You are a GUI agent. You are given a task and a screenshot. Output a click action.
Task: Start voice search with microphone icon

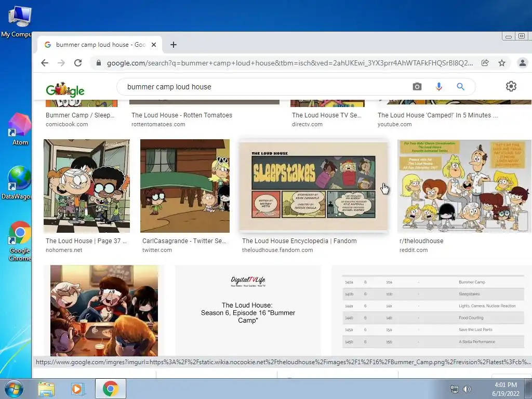[x=438, y=87]
